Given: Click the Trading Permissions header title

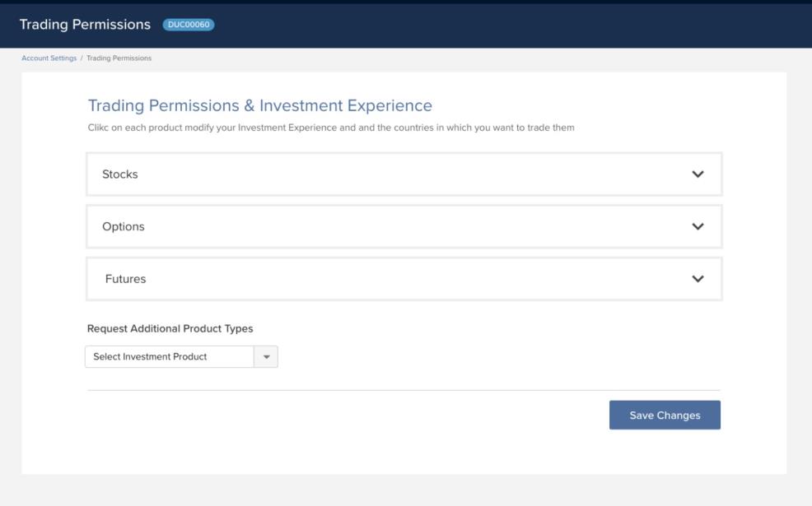Looking at the screenshot, I should [x=85, y=25].
